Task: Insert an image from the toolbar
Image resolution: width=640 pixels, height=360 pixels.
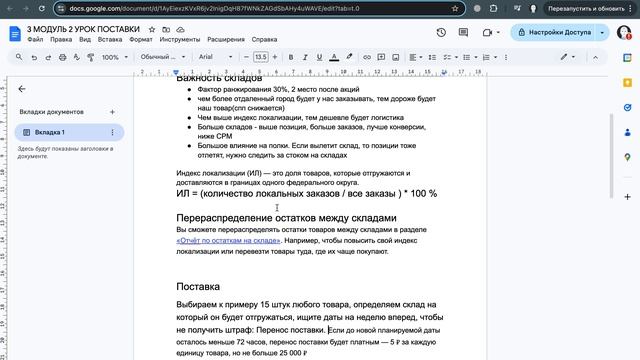Action: 396,58
